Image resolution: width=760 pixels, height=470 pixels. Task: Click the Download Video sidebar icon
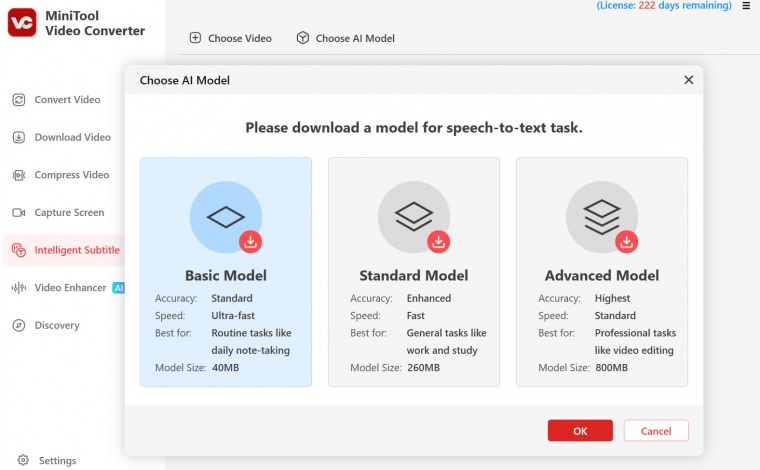[x=19, y=138]
